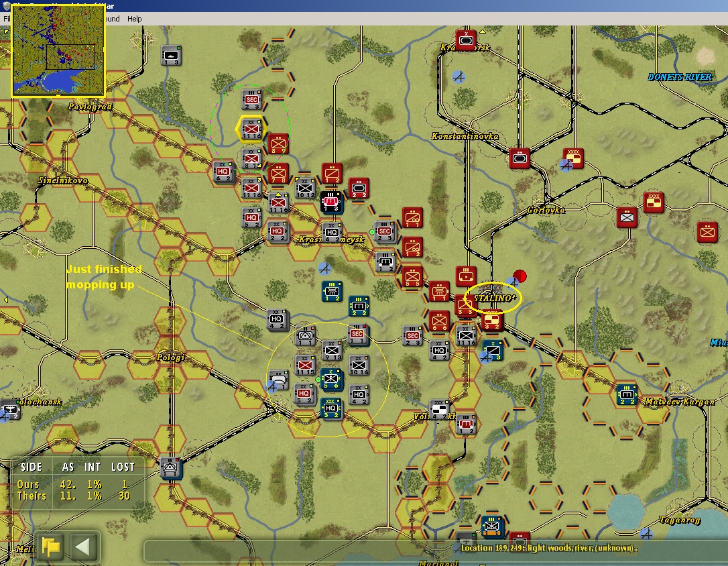
Task: Select the blue regiment unit 1-2
Action: 332,291
